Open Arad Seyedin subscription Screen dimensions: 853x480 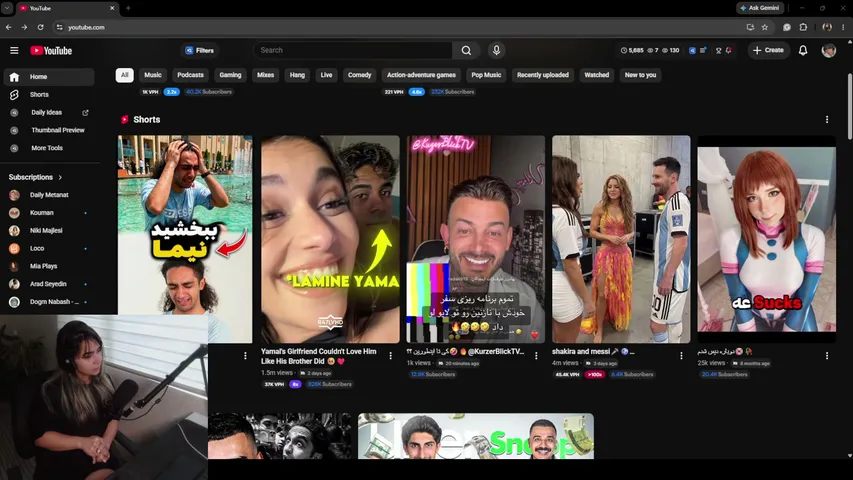[49, 284]
